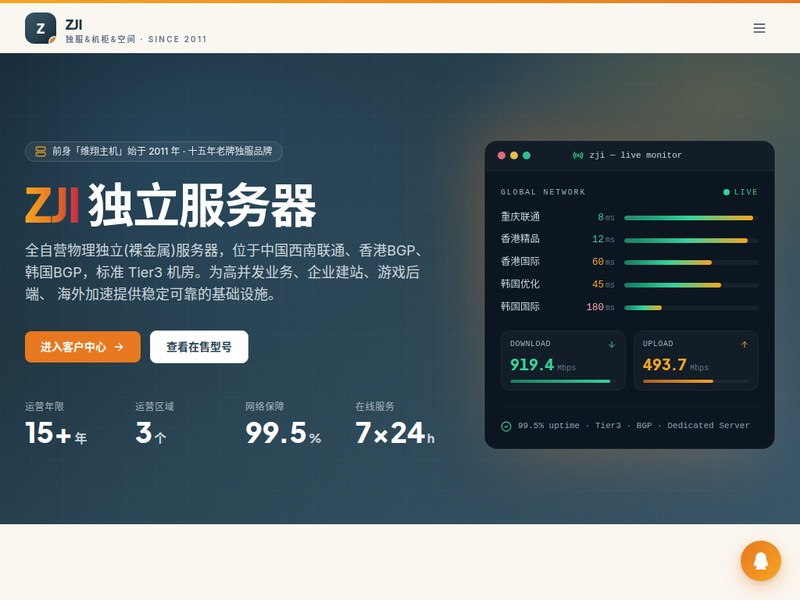Click the 919.4 Mbps download value

pos(543,365)
